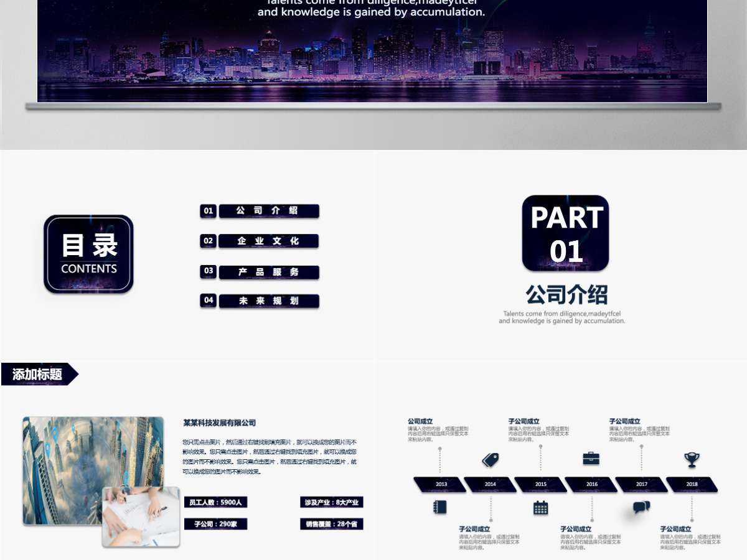Click the 添加标题 arrow tag
Image resolution: width=747 pixels, height=560 pixels.
click(39, 375)
